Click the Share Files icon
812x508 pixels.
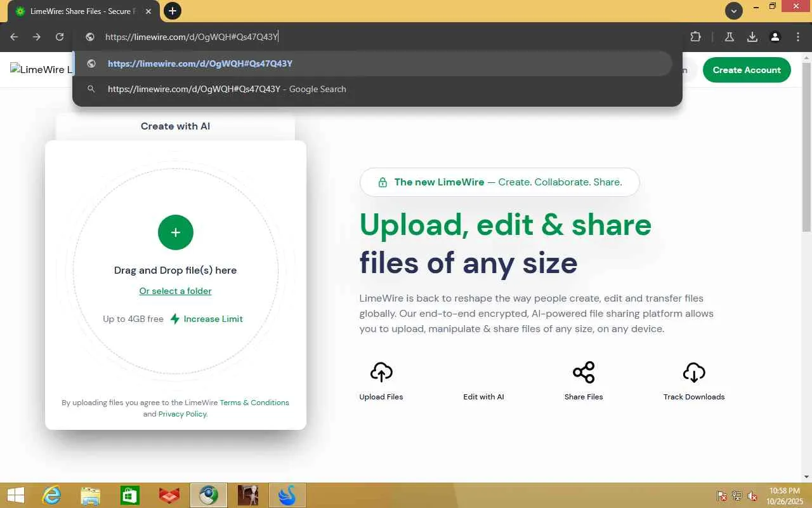click(584, 372)
